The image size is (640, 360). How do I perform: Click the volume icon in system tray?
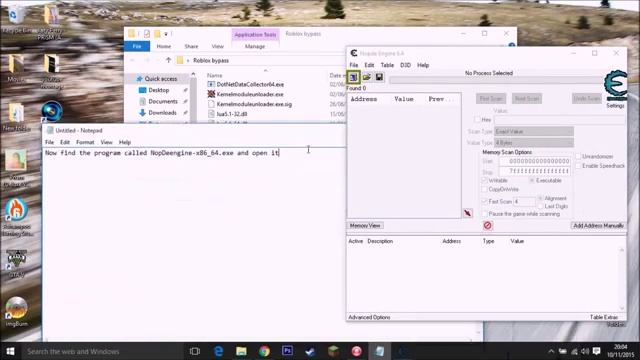click(585, 351)
